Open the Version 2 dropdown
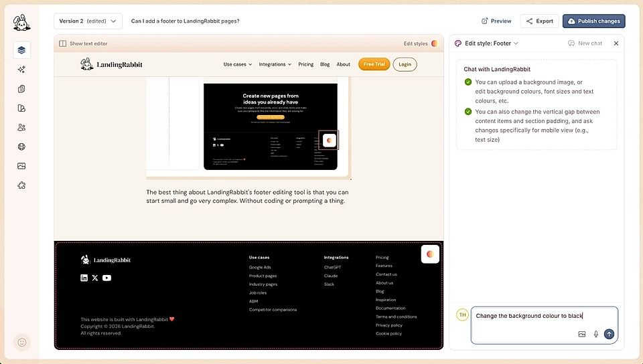643x364 pixels. click(88, 21)
